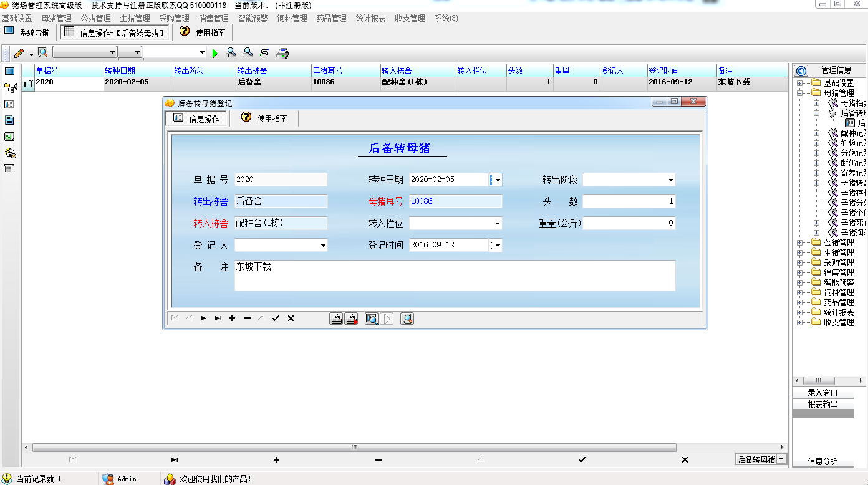Click the printer with red arrow icon in the dialog
The height and width of the screenshot is (485, 868).
click(x=352, y=319)
